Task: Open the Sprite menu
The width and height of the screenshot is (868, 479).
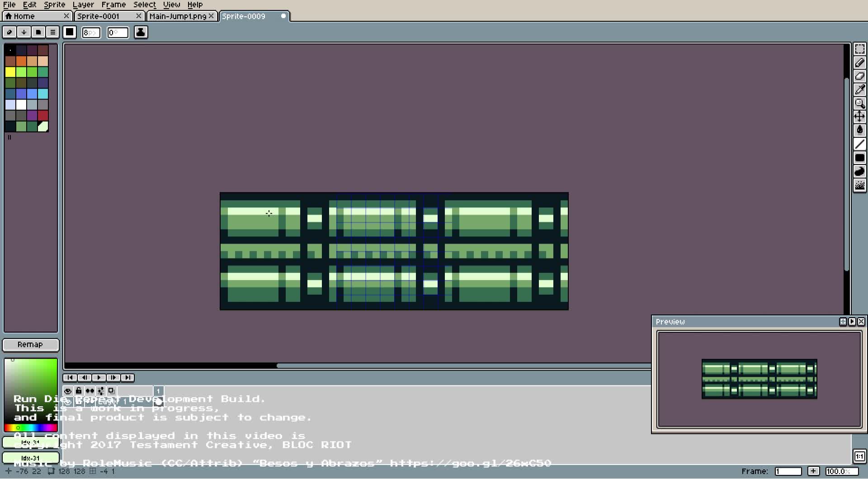Action: point(54,5)
